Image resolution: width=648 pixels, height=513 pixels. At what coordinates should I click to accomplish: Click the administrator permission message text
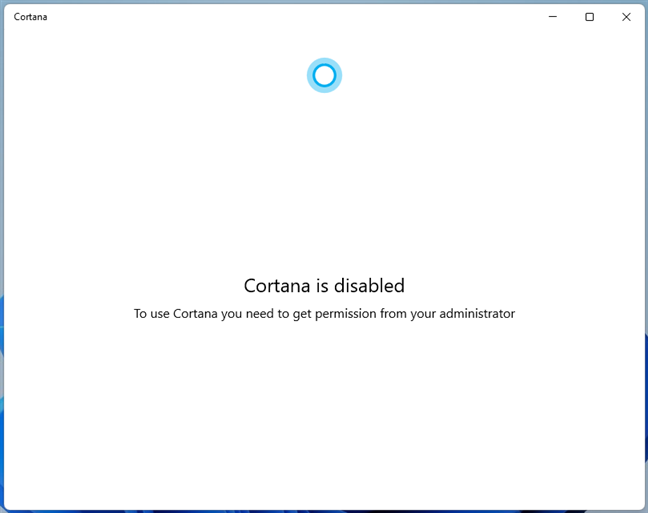[x=324, y=314]
